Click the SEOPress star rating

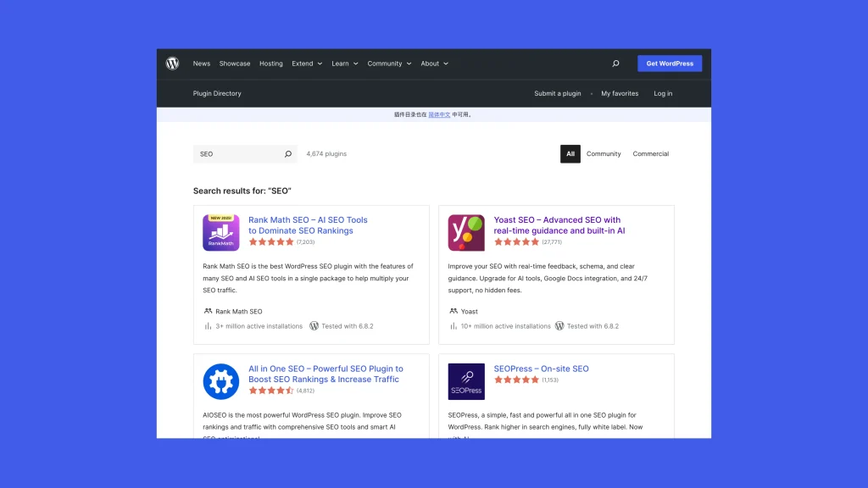coord(516,380)
